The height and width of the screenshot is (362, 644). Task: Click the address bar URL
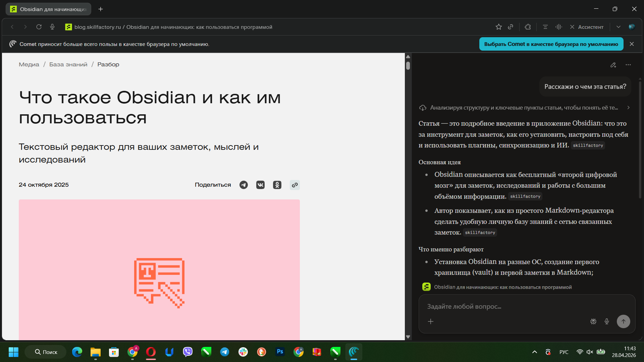coord(173,27)
